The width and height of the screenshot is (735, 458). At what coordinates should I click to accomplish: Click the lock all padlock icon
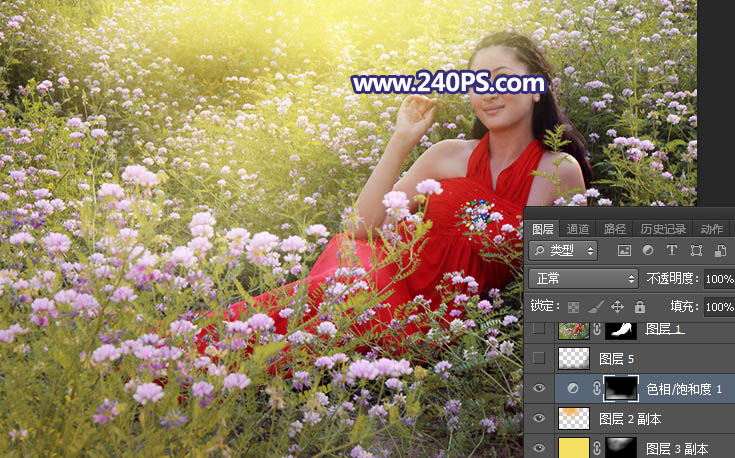click(x=639, y=307)
